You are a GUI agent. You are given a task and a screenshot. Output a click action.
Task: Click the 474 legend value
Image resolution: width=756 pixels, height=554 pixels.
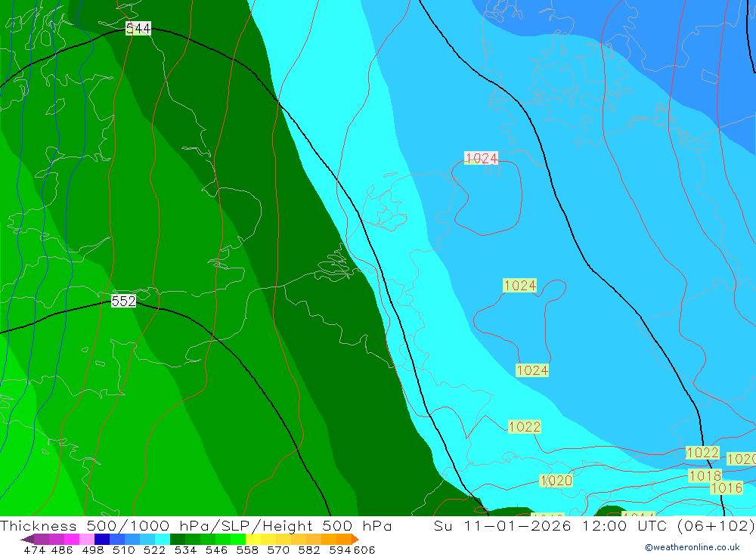coord(35,549)
